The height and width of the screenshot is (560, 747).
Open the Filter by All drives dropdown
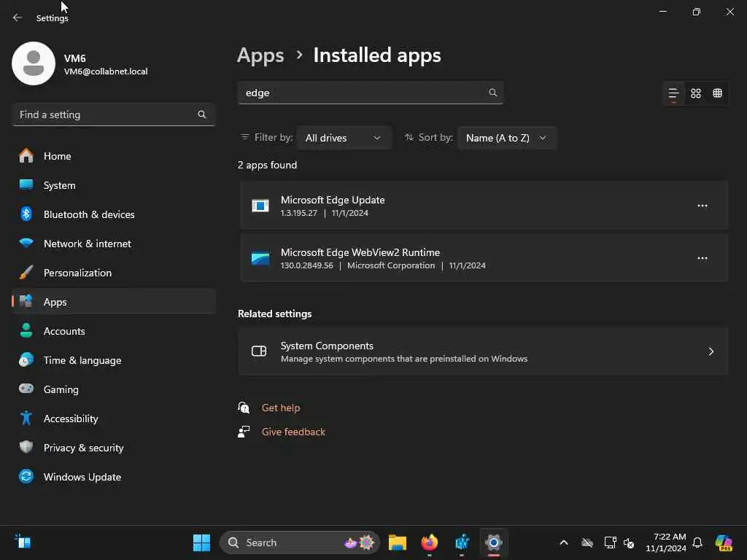pos(344,138)
